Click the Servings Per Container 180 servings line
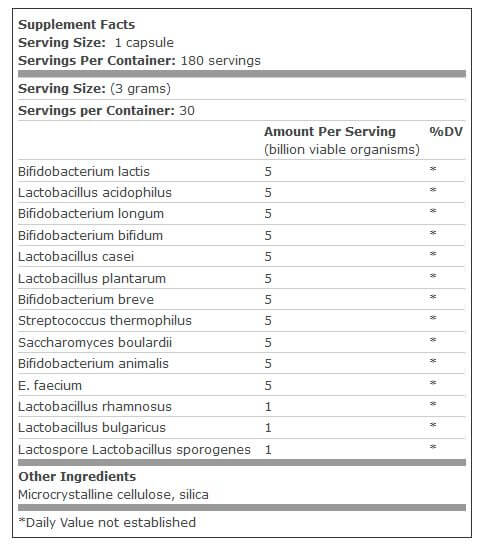Viewport: 484px width, 554px height. coord(139,61)
